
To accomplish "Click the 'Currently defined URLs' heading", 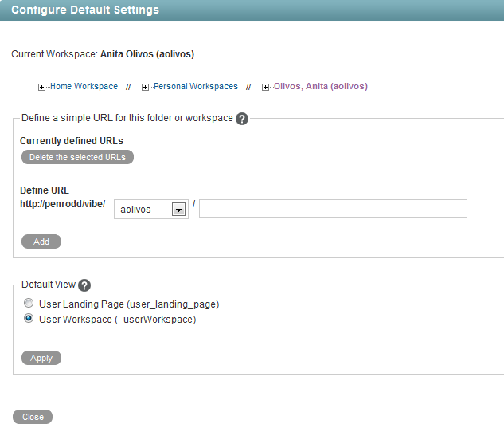I will coord(72,141).
